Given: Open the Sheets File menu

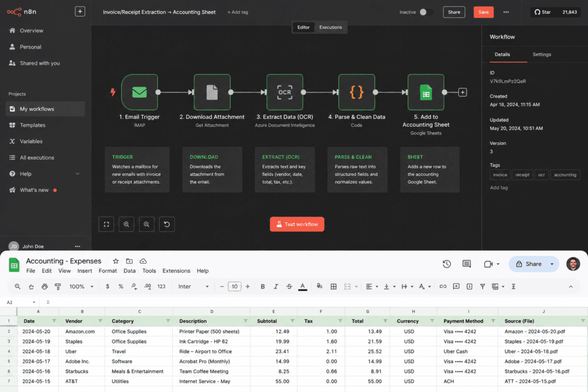Looking at the screenshot, I should pos(31,270).
